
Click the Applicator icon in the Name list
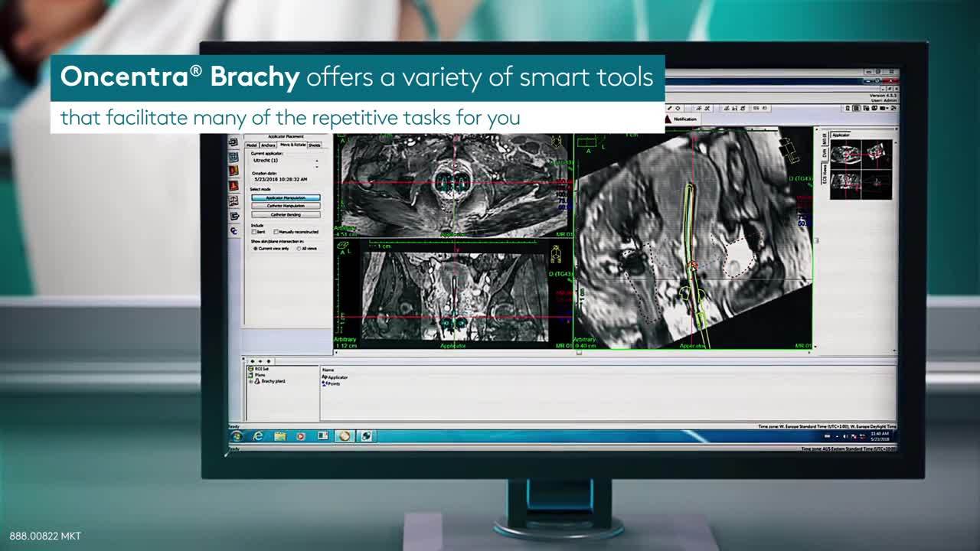pos(325,377)
